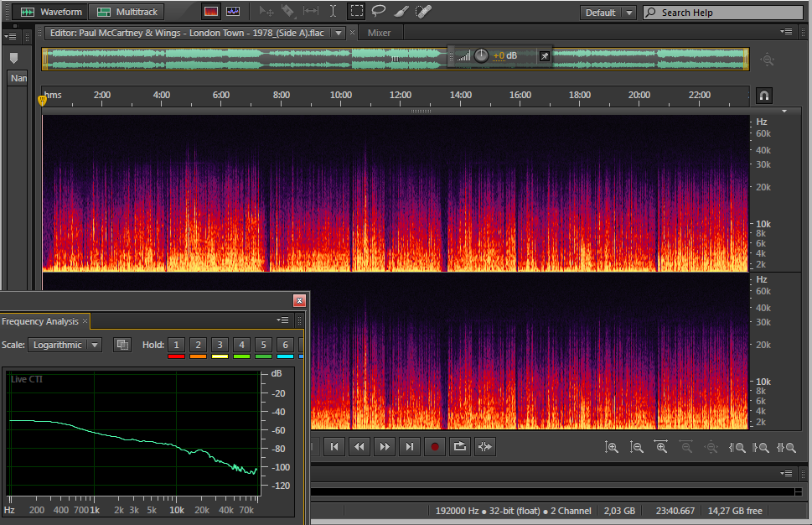The image size is (812, 525).
Task: Move playhead to previous marker
Action: point(334,447)
